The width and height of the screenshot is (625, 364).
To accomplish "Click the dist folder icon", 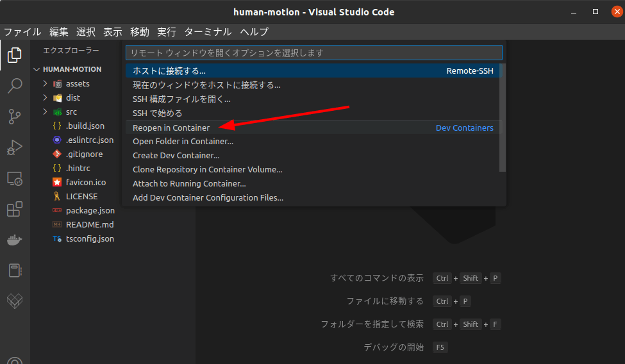I will 58,97.
